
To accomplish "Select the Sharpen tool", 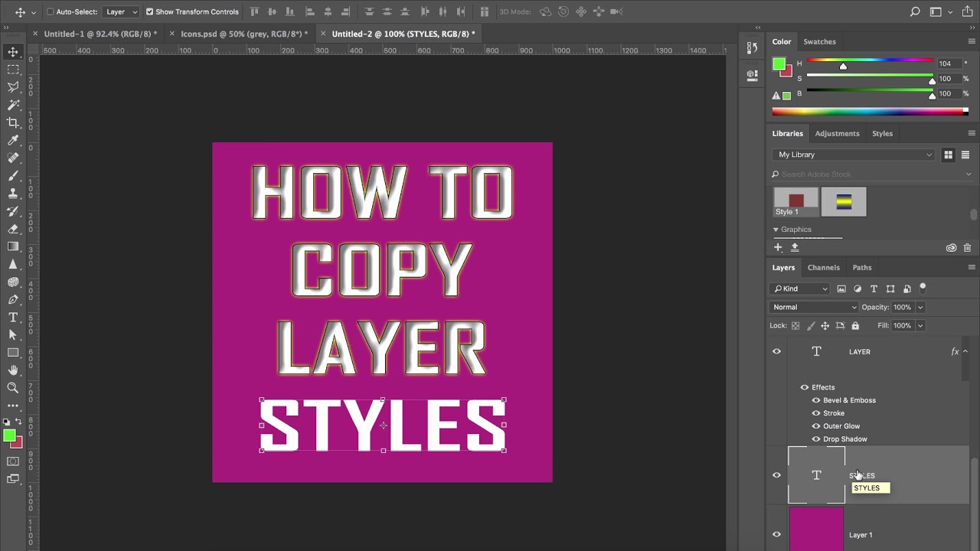I will [x=13, y=264].
